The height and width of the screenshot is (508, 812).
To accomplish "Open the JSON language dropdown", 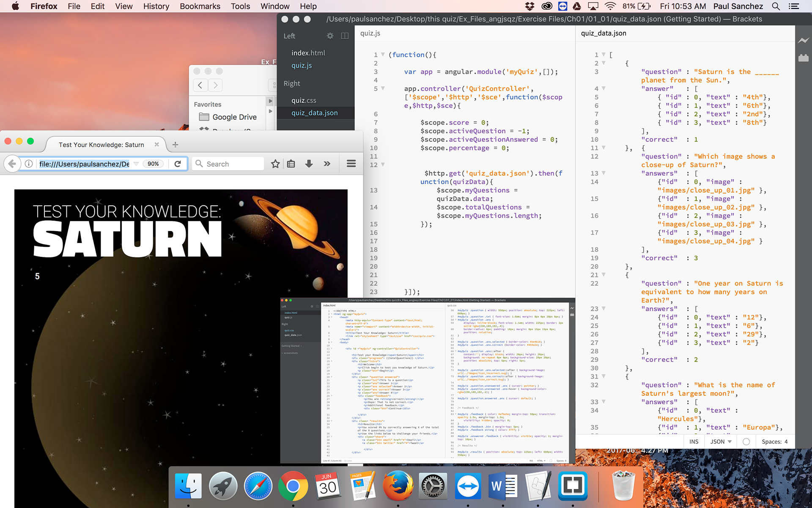I will pos(721,442).
